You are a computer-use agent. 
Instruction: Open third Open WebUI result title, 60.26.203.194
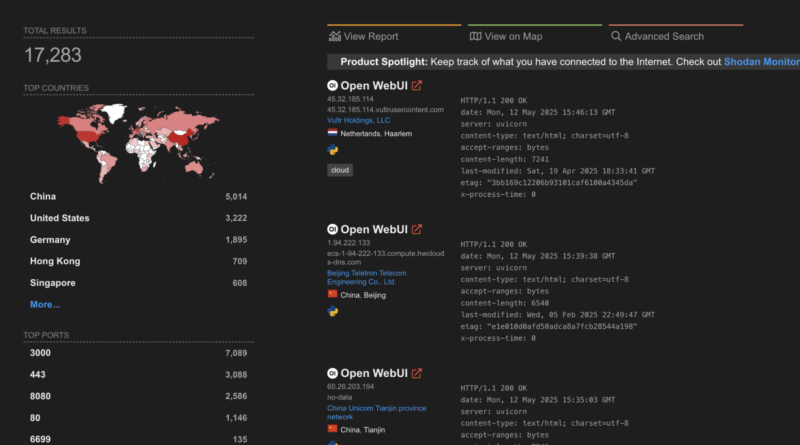(x=374, y=374)
